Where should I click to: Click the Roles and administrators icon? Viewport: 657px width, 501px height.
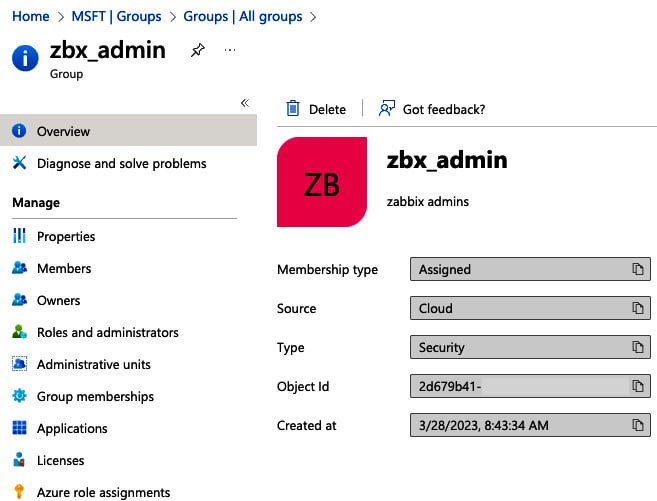tap(19, 332)
